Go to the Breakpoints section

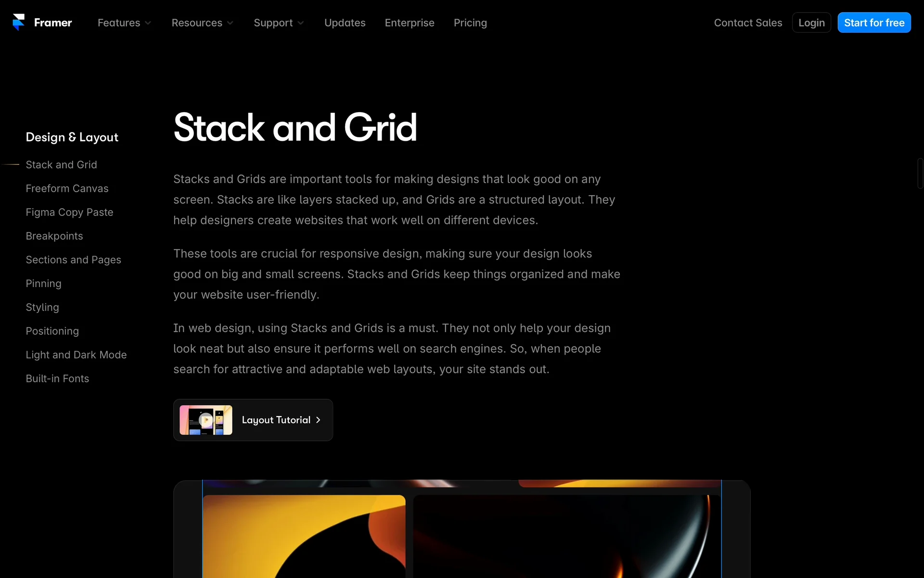54,236
